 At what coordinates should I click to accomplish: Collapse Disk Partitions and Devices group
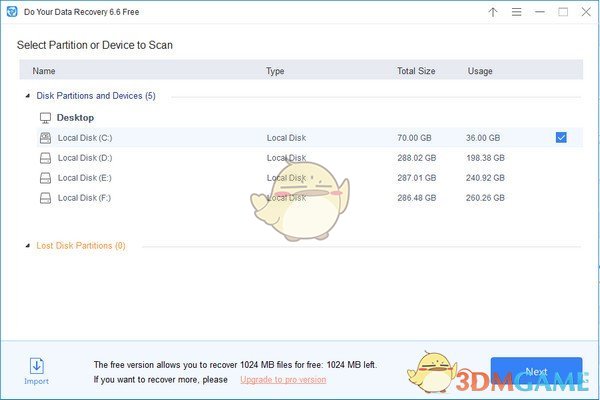[x=28, y=96]
